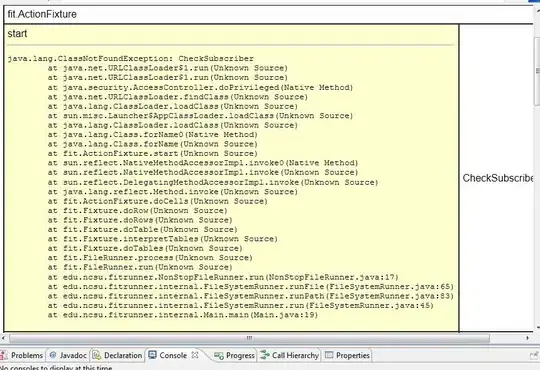Open the Properties tab
Screen dimensions: 540x370
pos(347,355)
